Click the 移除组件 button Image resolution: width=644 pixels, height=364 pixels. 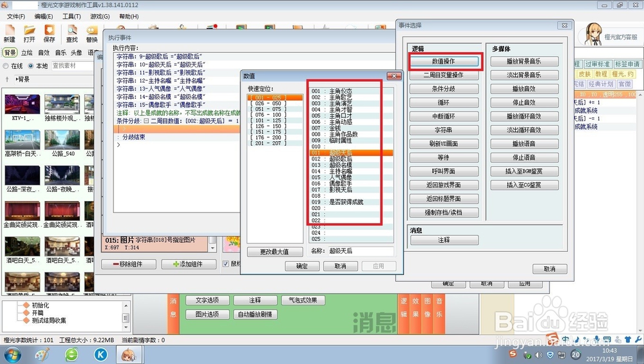[x=129, y=264]
